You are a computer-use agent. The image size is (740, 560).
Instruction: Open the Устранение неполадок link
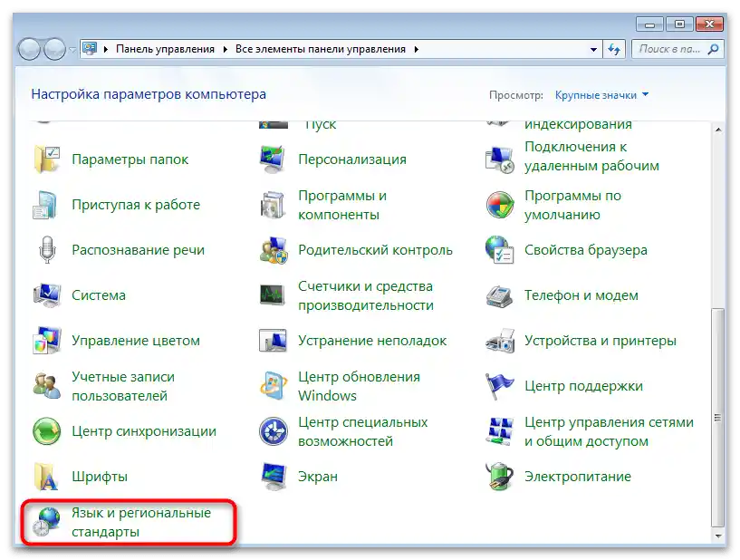point(372,341)
